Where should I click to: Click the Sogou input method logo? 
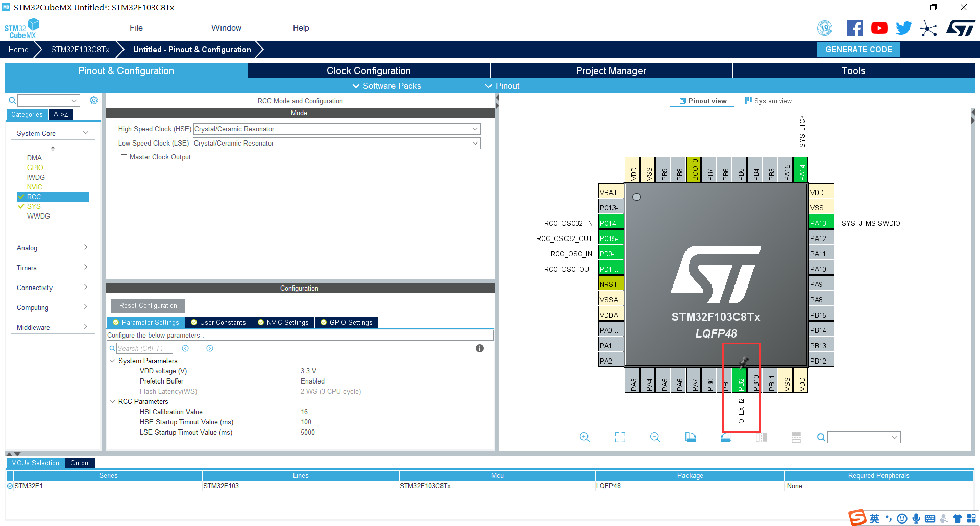[857, 517]
